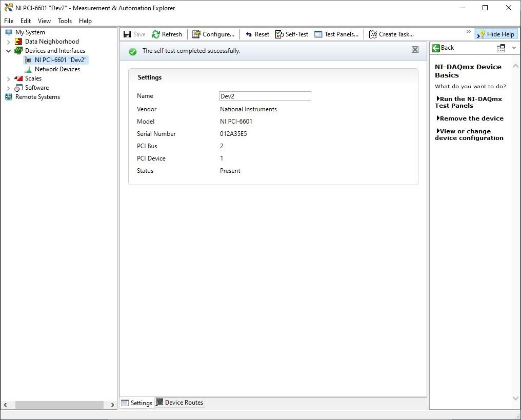Viewport: 521px width, 420px height.
Task: Click the Remove the device link
Action: [471, 118]
